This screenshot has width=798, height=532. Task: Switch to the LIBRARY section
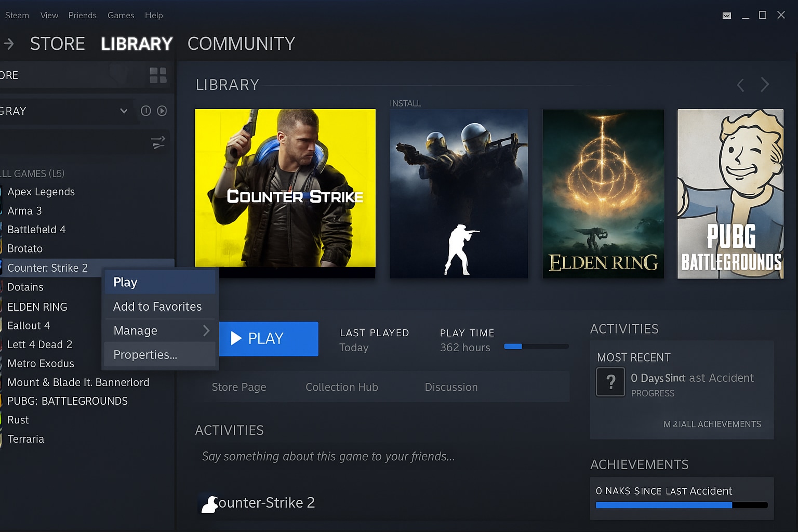(137, 44)
